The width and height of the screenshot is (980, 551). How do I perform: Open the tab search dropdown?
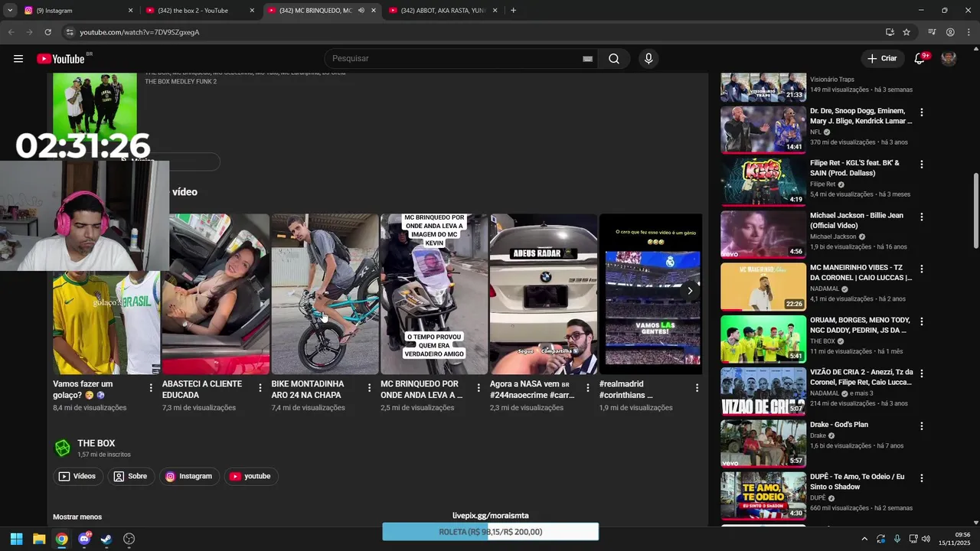coord(10,11)
